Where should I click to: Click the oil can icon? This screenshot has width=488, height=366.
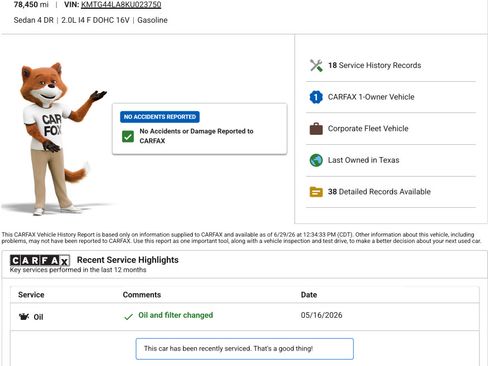(24, 317)
